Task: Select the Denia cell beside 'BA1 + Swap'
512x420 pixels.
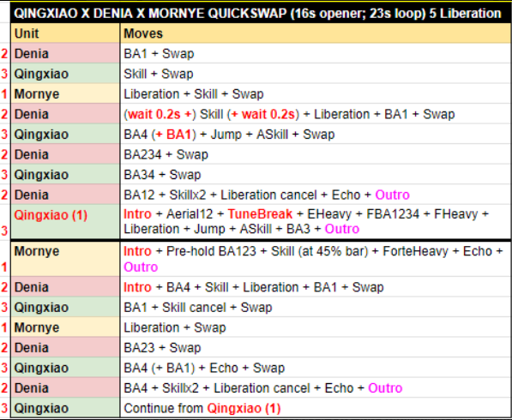Action: click(x=65, y=53)
